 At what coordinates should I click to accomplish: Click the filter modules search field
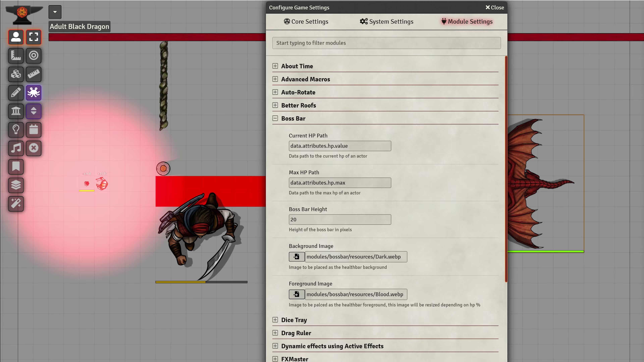[386, 43]
